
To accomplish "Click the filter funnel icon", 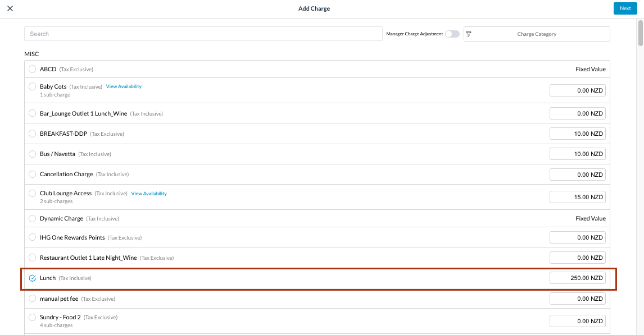I will [469, 34].
